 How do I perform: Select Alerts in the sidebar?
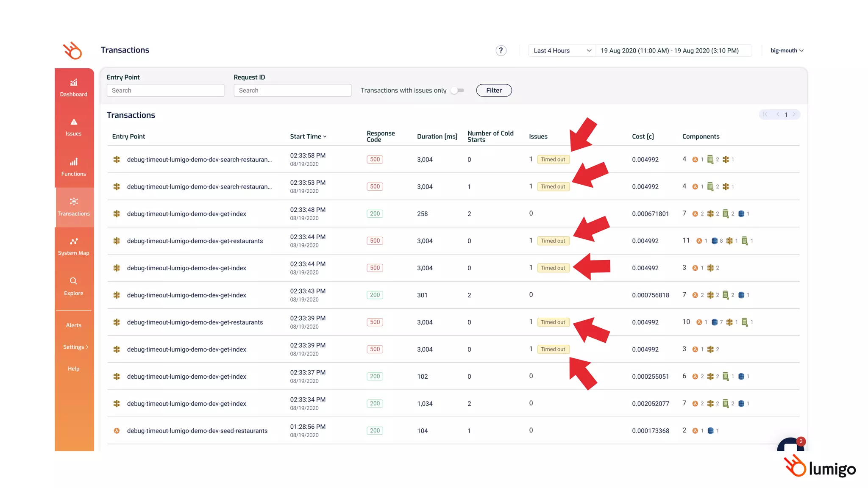(x=74, y=325)
